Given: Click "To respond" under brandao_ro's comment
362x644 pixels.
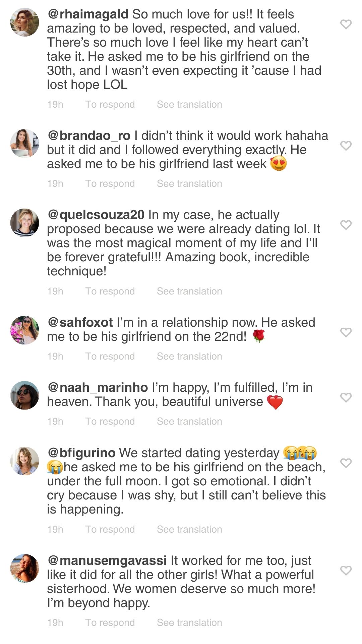Looking at the screenshot, I should tap(110, 183).
